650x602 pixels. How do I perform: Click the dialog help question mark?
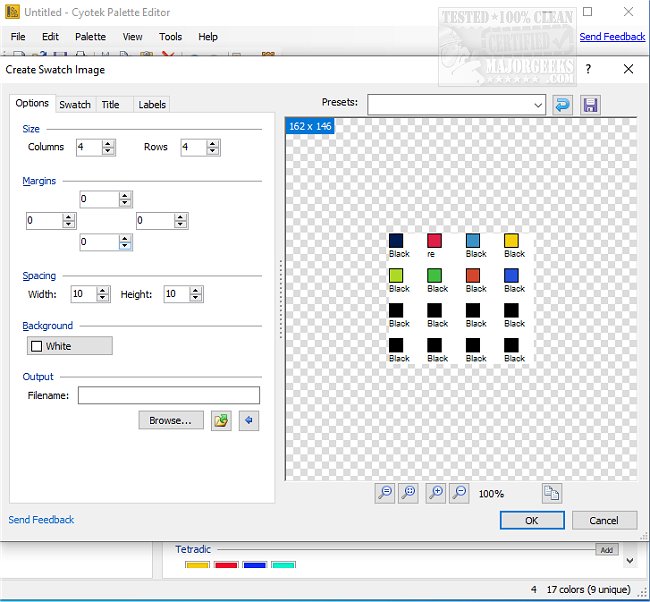[x=588, y=69]
